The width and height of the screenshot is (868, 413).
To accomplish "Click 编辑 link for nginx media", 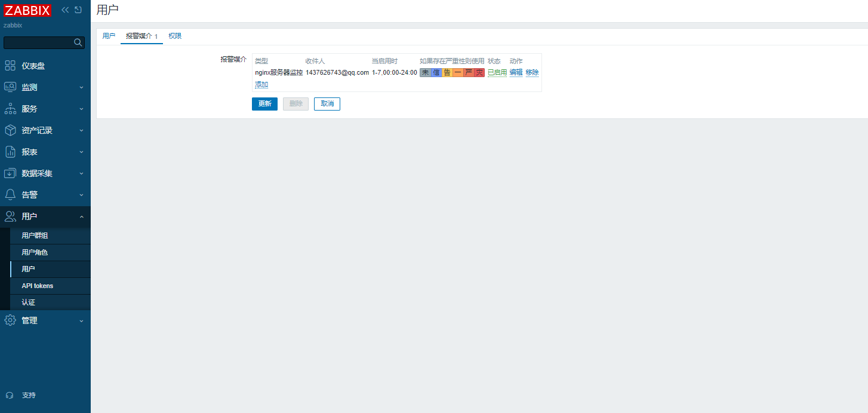I will coord(516,72).
